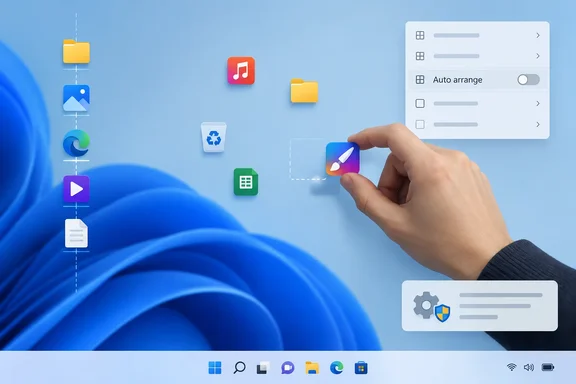The height and width of the screenshot is (384, 576).
Task: Launch Edge from the taskbar
Action: [x=336, y=367]
